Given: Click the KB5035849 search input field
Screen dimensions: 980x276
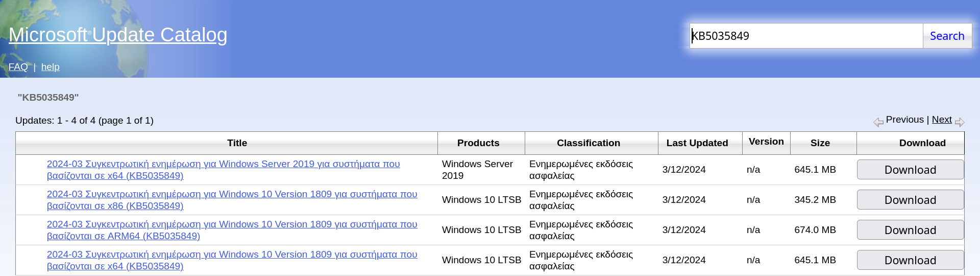Looking at the screenshot, I should coord(806,36).
